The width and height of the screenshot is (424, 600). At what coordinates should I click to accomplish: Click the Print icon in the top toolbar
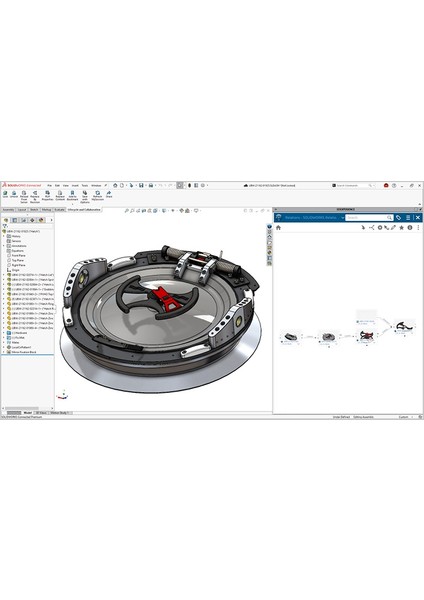(x=151, y=185)
